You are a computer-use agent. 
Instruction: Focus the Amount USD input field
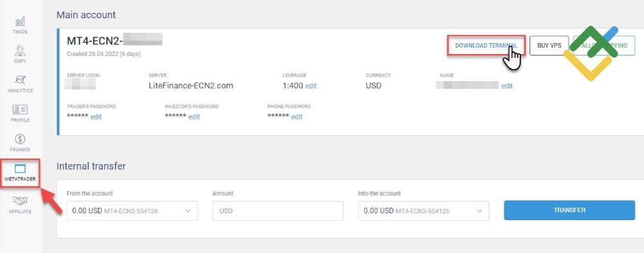(x=278, y=211)
